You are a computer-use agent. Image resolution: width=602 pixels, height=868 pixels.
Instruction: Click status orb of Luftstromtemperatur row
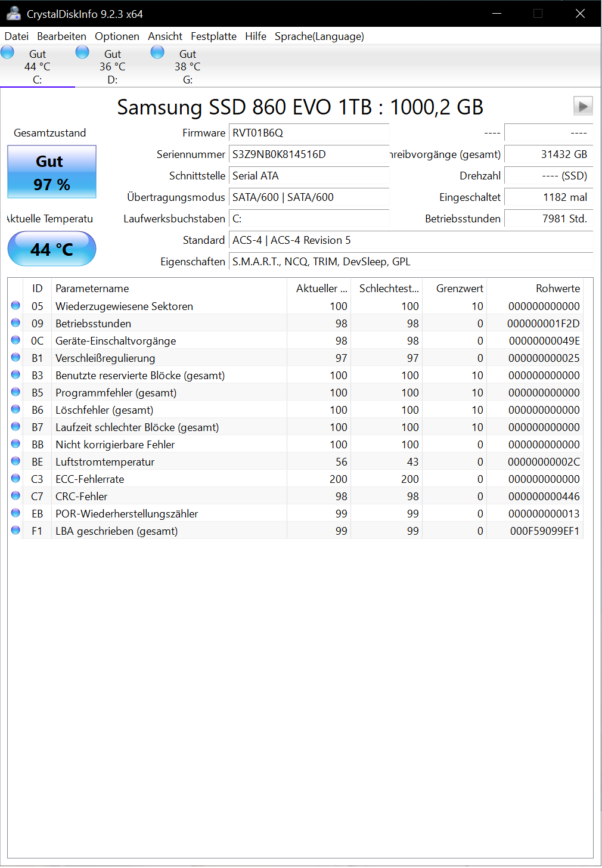15,461
